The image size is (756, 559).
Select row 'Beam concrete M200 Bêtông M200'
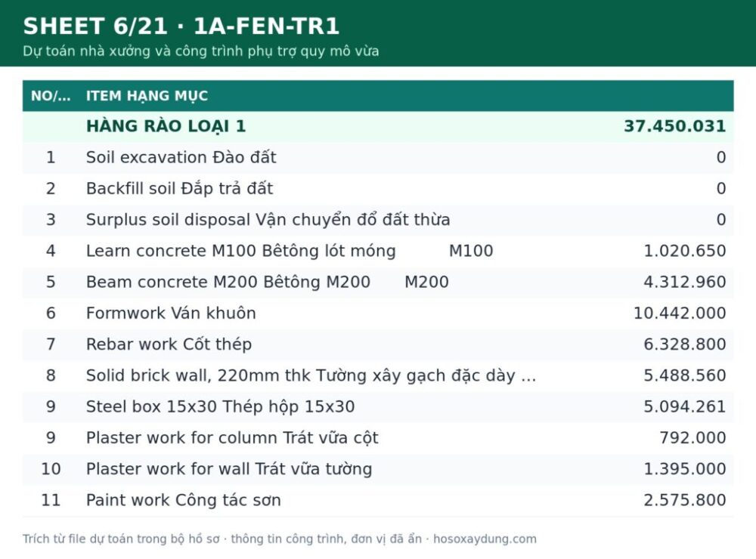click(x=378, y=282)
